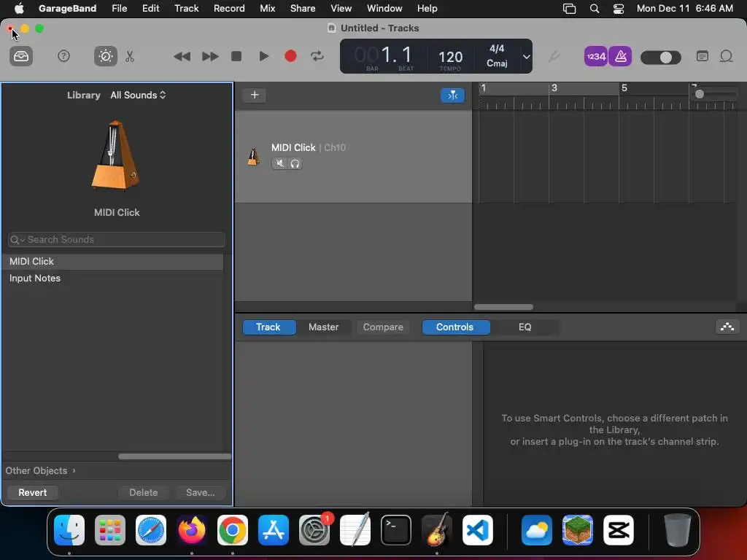Image resolution: width=747 pixels, height=560 pixels.
Task: Open System Settings from the Dock
Action: click(314, 530)
